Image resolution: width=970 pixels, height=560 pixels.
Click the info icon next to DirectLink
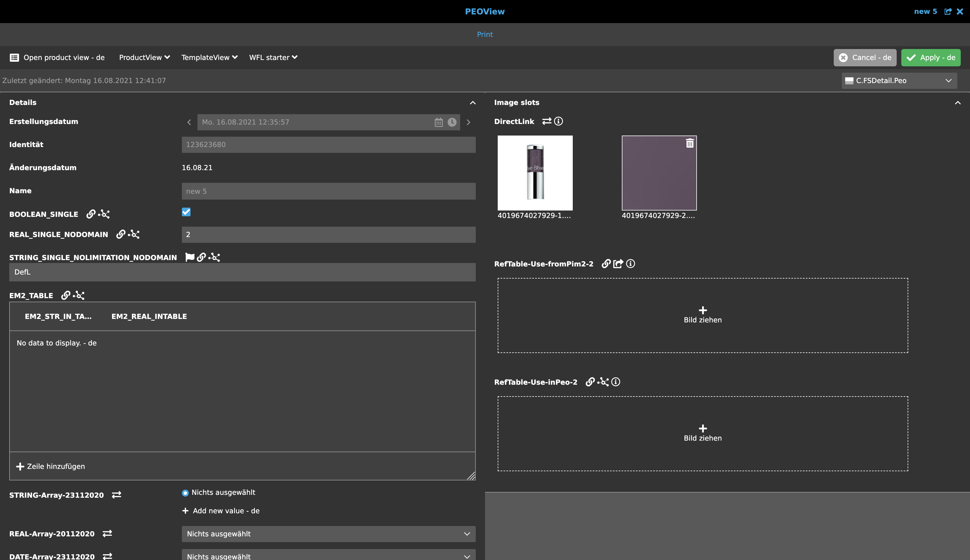click(559, 121)
